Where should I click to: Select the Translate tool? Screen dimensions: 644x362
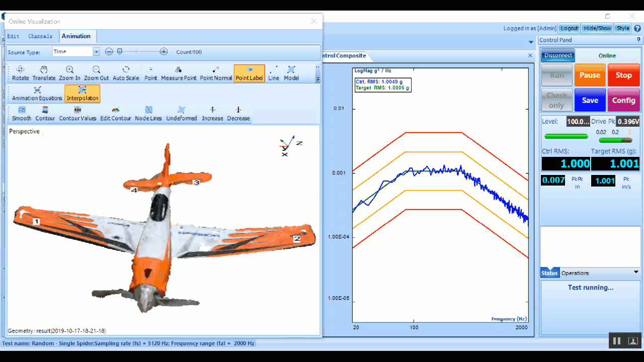(x=44, y=73)
